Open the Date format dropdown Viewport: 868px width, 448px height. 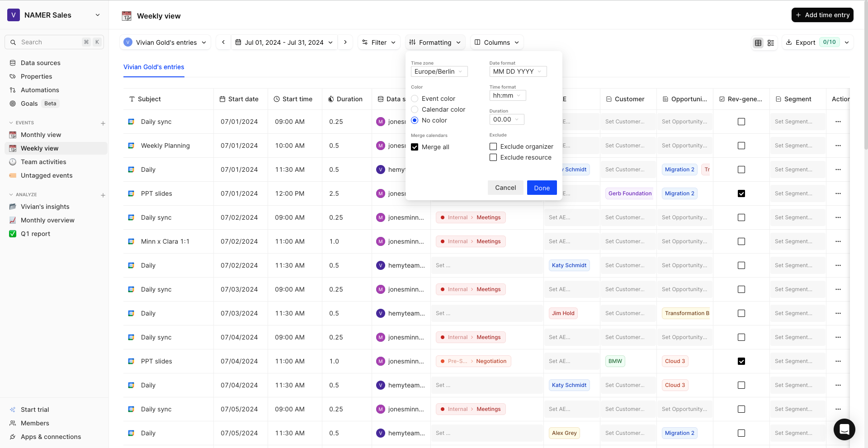(518, 71)
